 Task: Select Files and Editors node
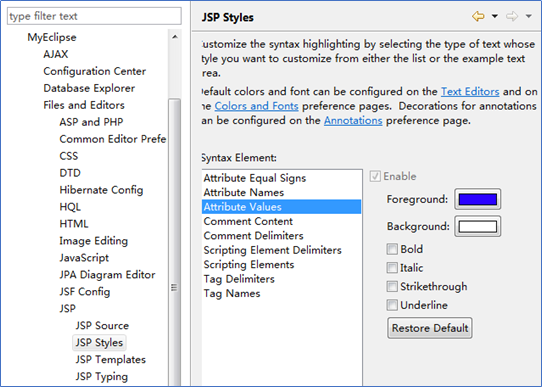click(x=84, y=105)
